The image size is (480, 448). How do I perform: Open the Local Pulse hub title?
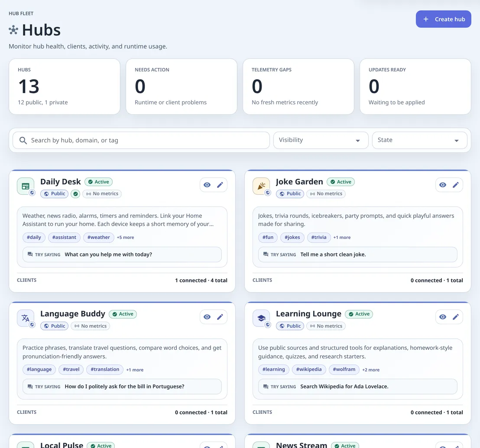62,445
